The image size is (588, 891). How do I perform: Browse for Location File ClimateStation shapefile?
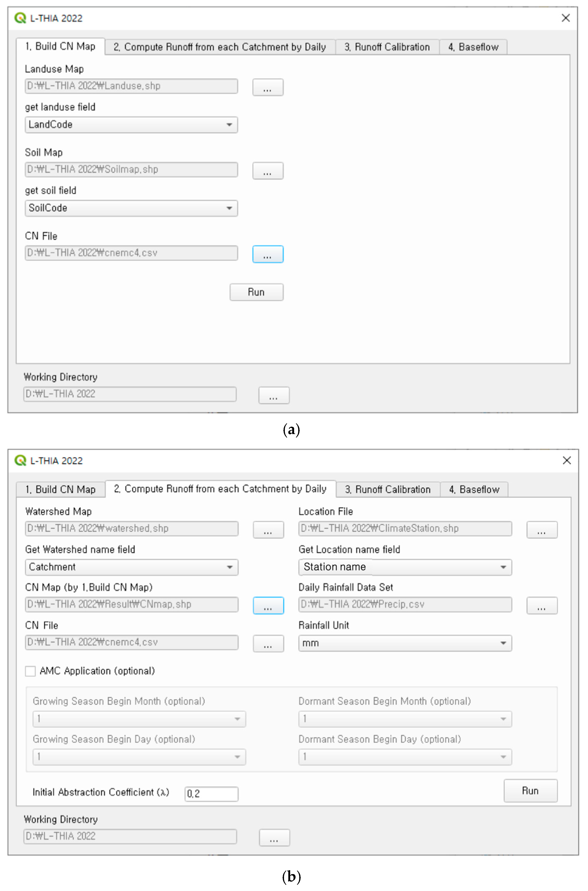(541, 529)
